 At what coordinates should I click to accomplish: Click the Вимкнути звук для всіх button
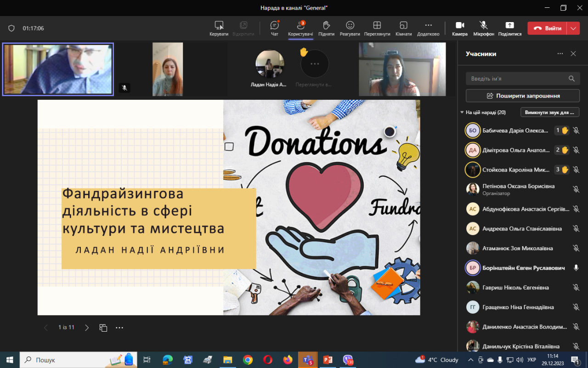549,112
